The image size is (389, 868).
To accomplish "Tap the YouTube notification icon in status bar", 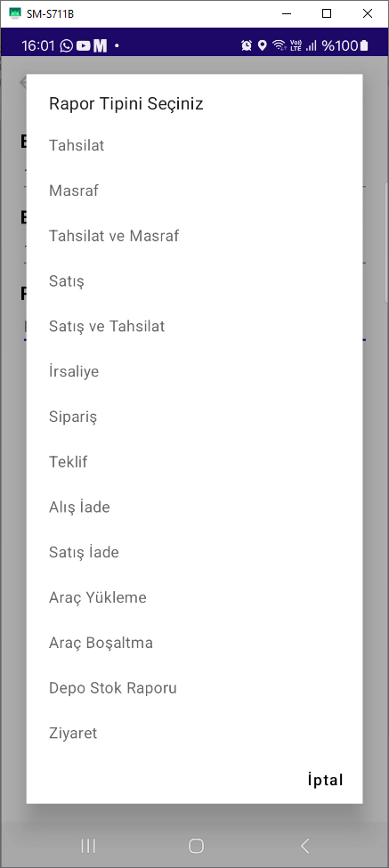I will 83,46.
